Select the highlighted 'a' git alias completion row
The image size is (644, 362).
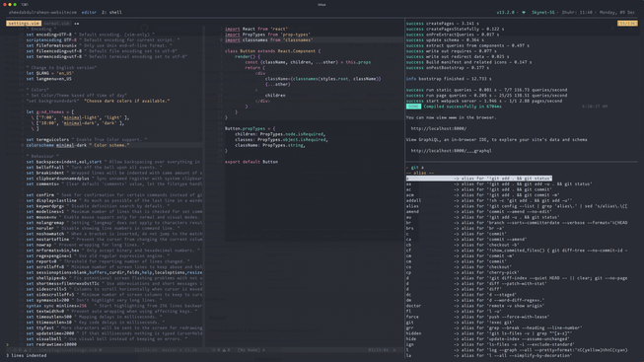coord(479,179)
